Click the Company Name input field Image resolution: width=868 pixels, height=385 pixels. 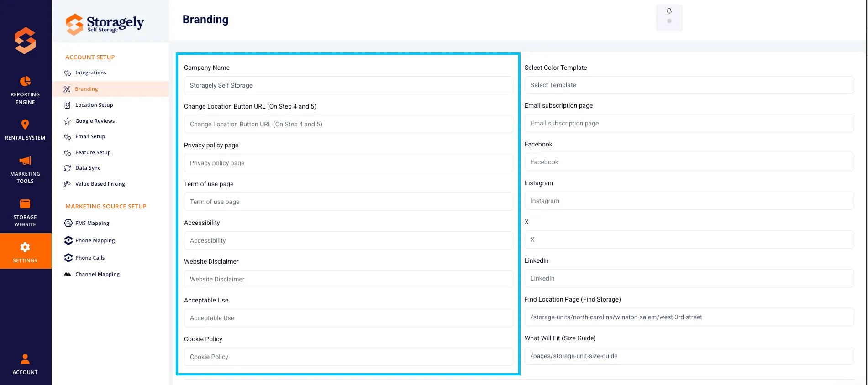coord(348,85)
